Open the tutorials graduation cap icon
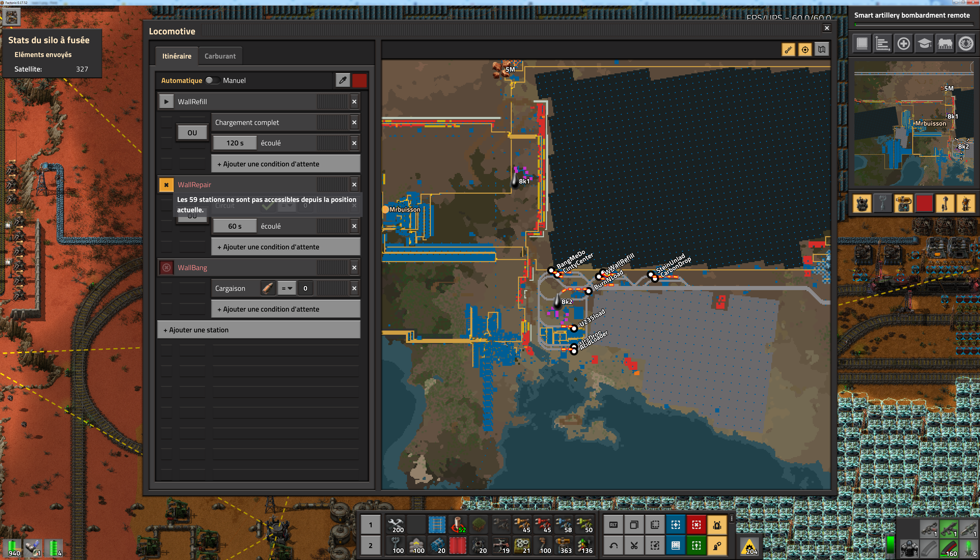Image resolution: width=980 pixels, height=560 pixels. [924, 44]
